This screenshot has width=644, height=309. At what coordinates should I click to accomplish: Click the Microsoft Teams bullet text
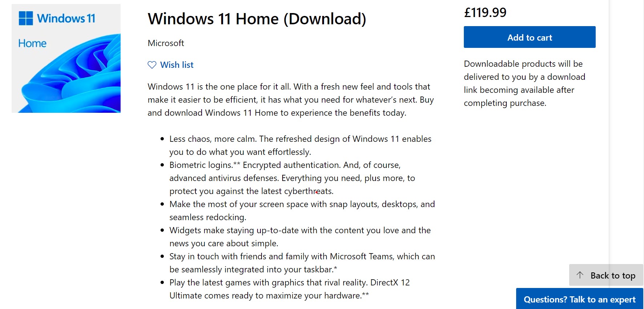pos(302,263)
